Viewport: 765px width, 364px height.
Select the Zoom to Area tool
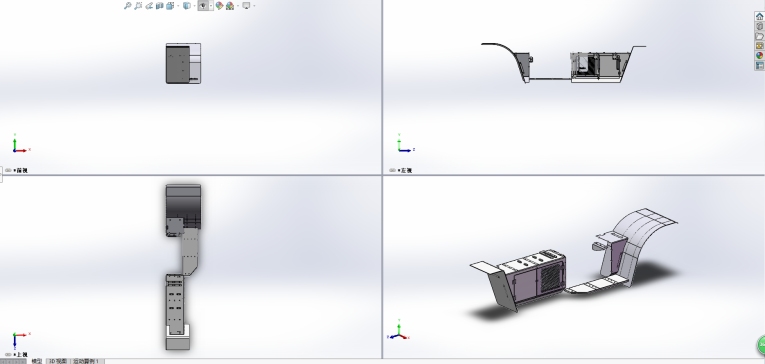click(x=138, y=6)
